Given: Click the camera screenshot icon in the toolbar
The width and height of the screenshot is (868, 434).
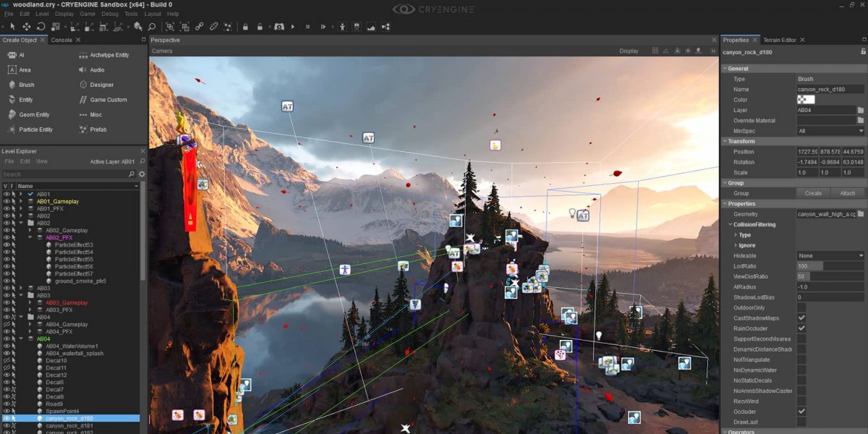Looking at the screenshot, I should tap(357, 27).
